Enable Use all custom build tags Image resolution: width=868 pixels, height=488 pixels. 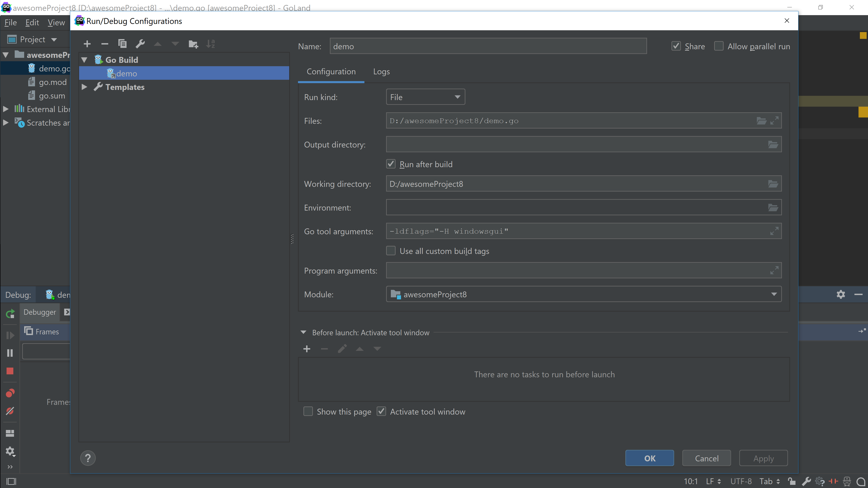pos(391,251)
